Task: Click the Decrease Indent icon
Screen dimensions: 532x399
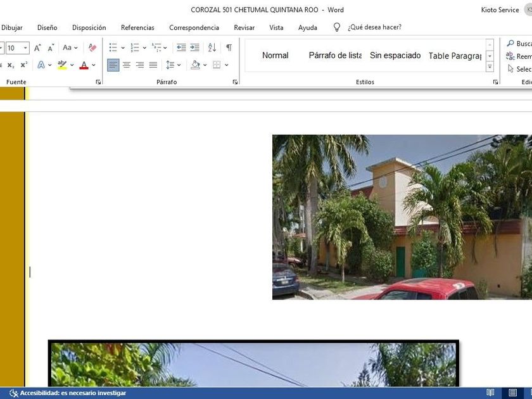Action: (181, 47)
